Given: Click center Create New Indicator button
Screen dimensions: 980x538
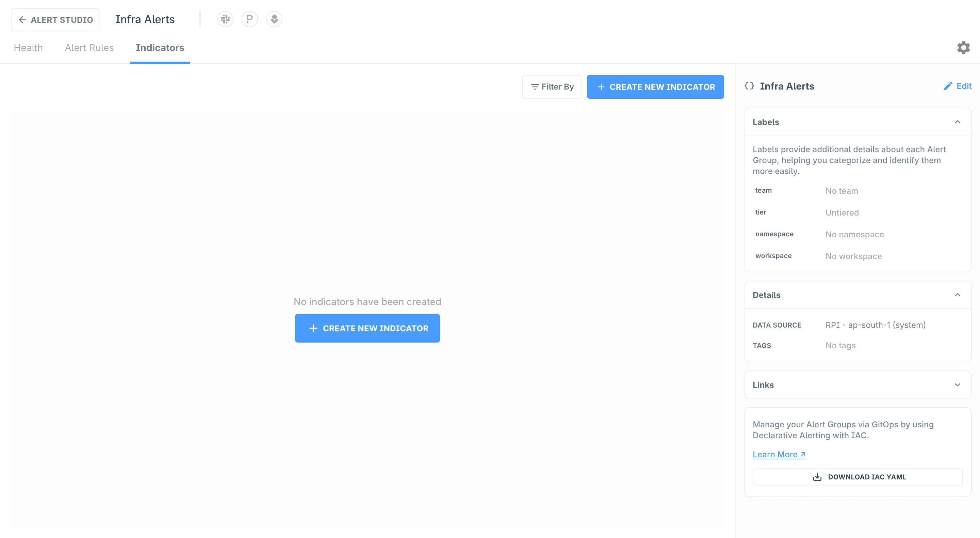Looking at the screenshot, I should point(367,328).
